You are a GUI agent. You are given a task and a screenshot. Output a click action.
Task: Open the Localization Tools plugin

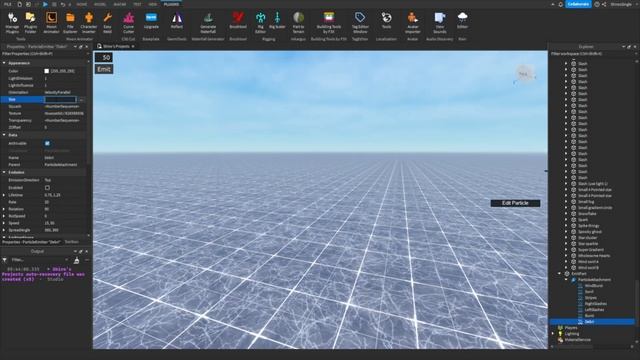click(386, 20)
